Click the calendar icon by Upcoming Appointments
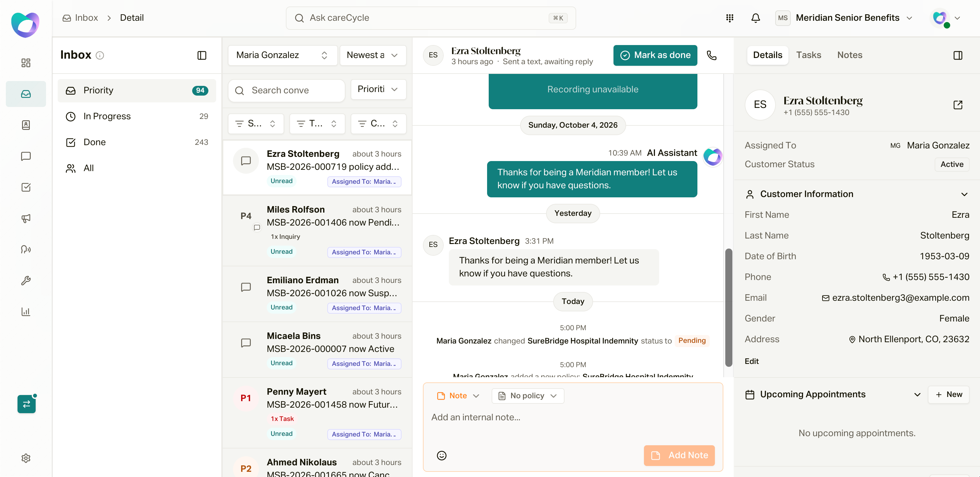 pyautogui.click(x=750, y=394)
